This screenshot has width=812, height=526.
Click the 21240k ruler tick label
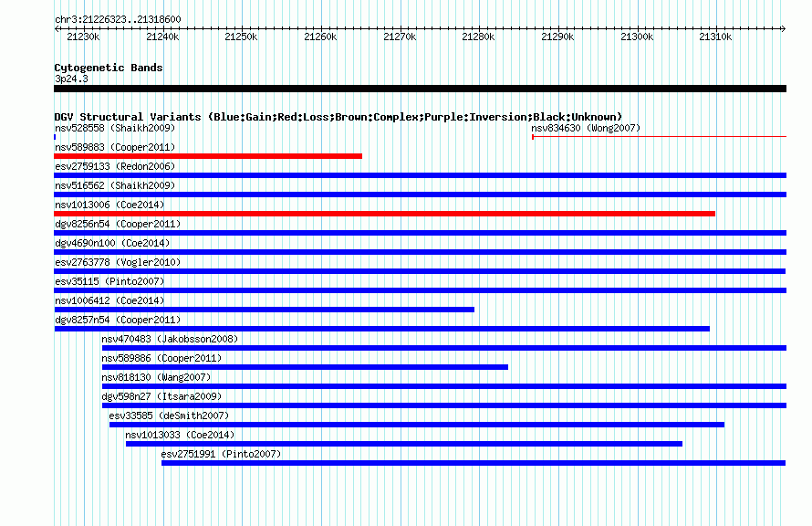(x=162, y=37)
